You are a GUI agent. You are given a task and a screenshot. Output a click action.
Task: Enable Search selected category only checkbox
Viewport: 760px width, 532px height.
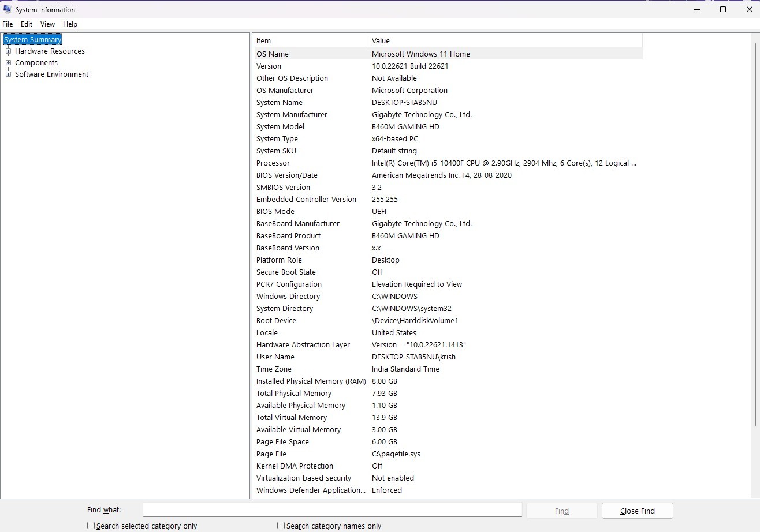[91, 526]
